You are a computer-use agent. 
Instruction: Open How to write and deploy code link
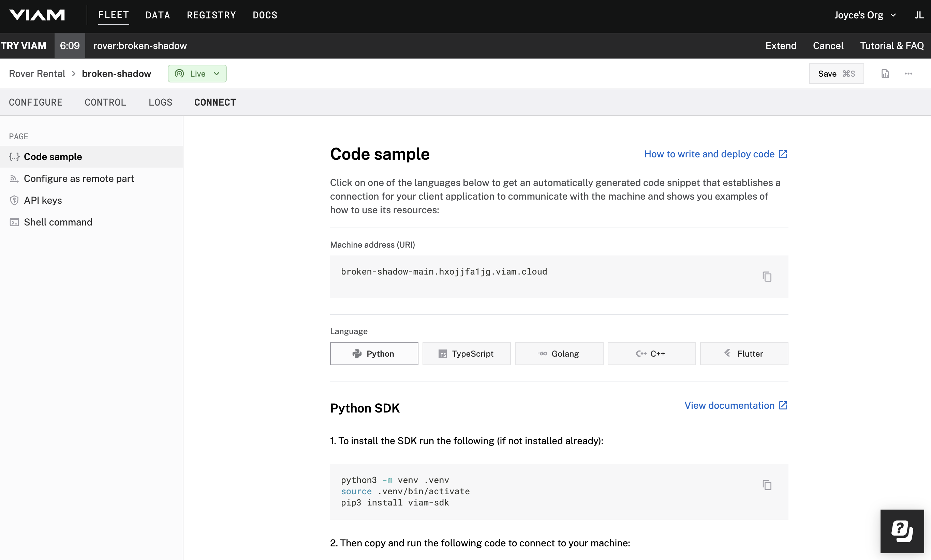click(x=715, y=153)
